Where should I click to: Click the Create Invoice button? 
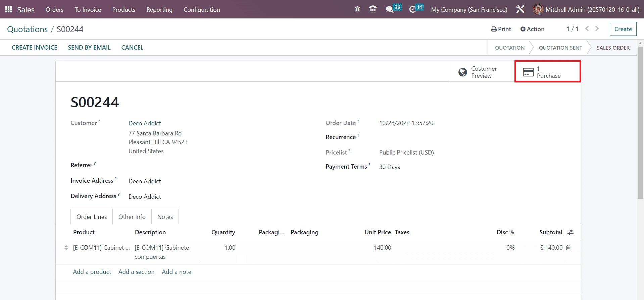(x=35, y=48)
